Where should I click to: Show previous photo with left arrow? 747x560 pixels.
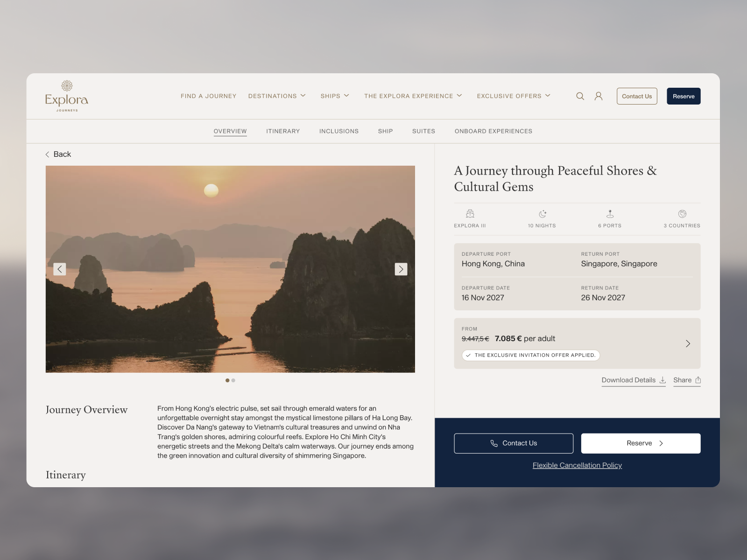[60, 269]
